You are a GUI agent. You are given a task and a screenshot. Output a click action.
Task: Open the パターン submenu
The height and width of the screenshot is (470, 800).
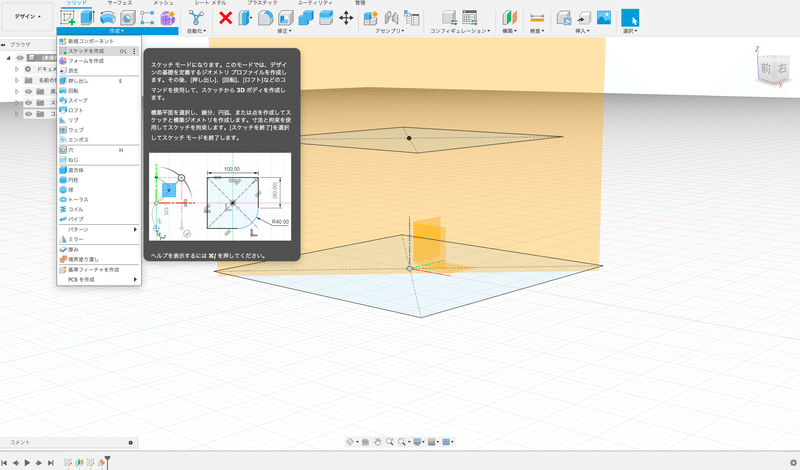pyautogui.click(x=99, y=229)
